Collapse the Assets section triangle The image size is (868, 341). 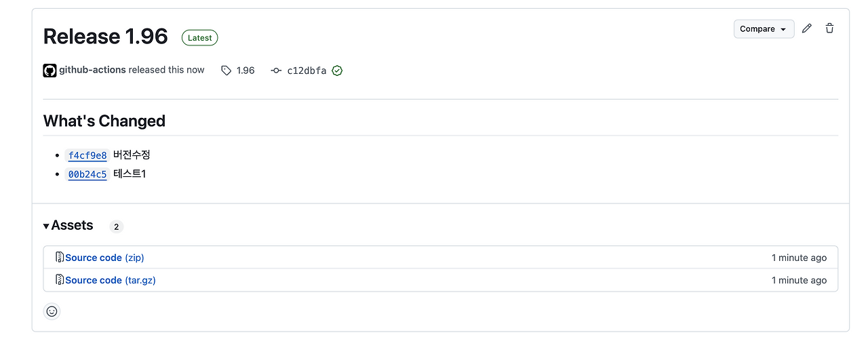tap(46, 226)
